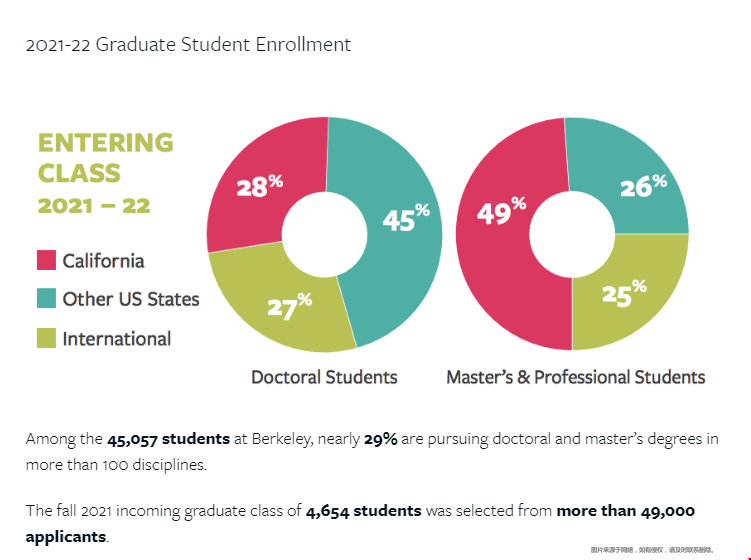
Task: Click the olive International legend swatch
Action: tap(46, 338)
